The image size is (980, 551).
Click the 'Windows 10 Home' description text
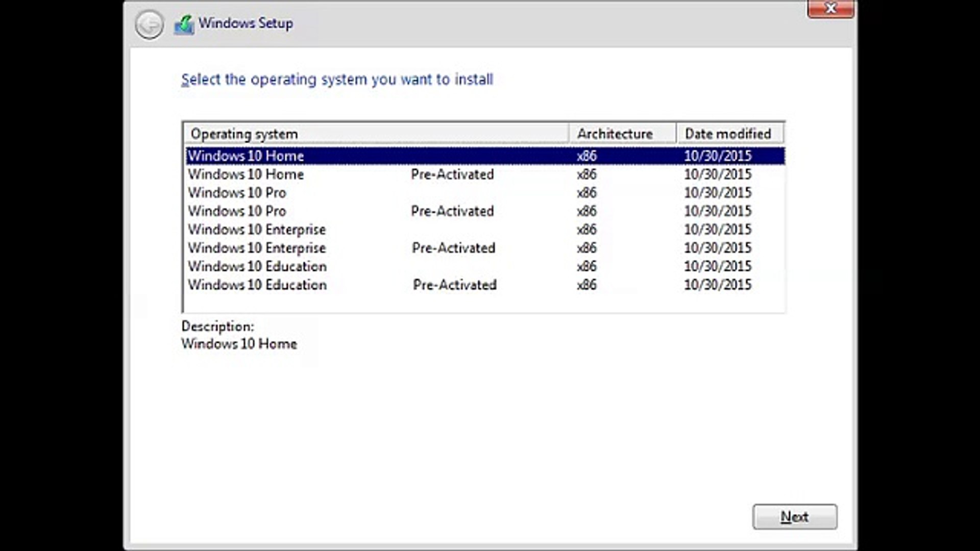point(239,344)
